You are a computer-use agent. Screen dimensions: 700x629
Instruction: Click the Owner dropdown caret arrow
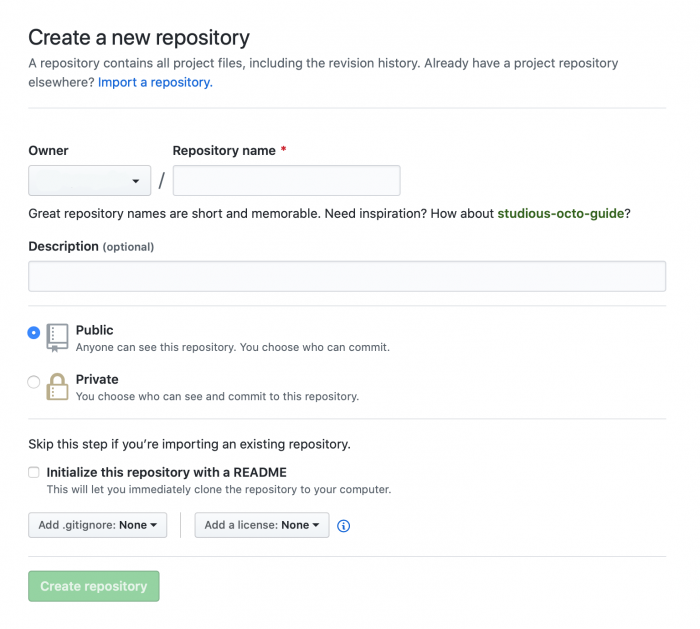point(136,181)
